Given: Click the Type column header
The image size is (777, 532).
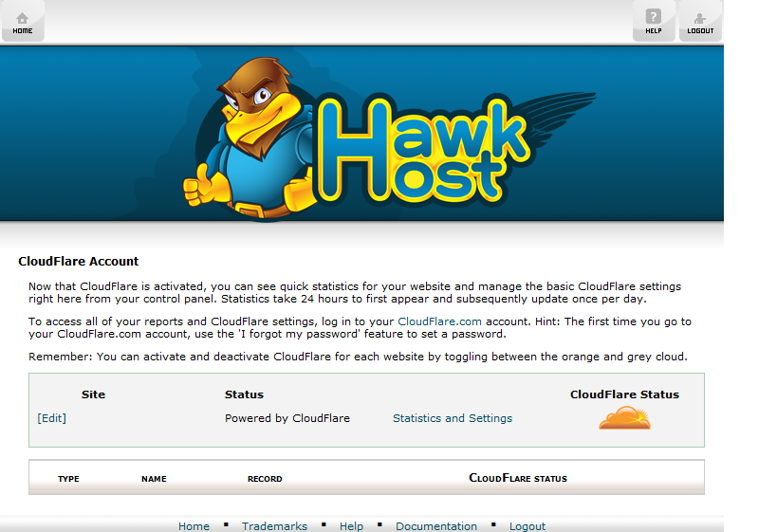Looking at the screenshot, I should pyautogui.click(x=68, y=479).
